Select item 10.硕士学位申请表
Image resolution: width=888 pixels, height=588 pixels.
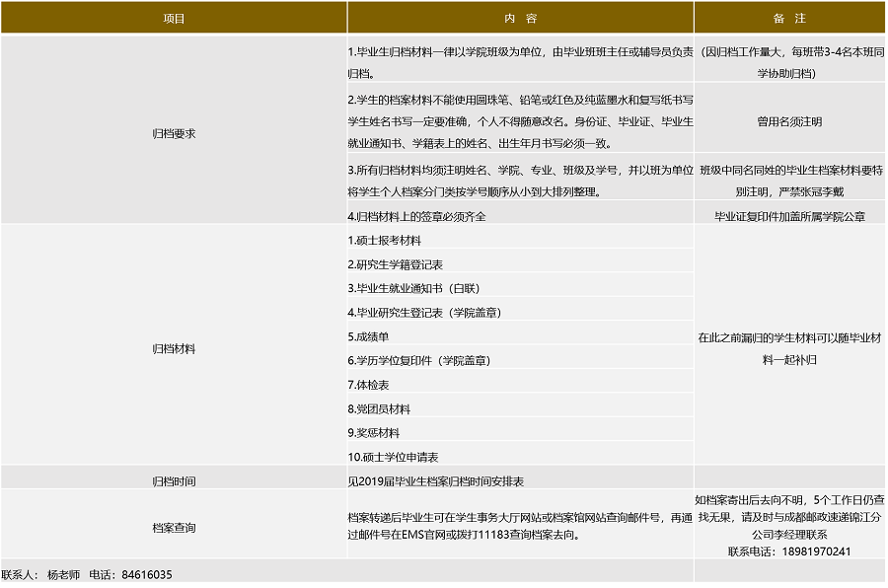click(393, 457)
